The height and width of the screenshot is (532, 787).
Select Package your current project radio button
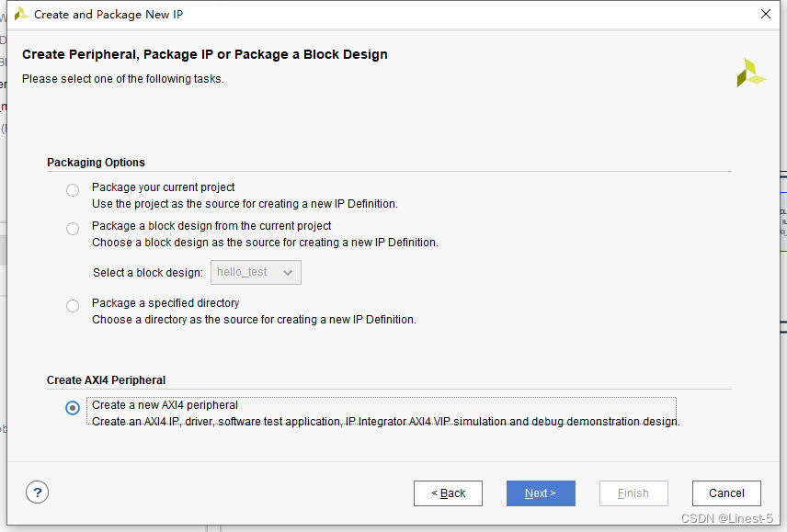[73, 190]
